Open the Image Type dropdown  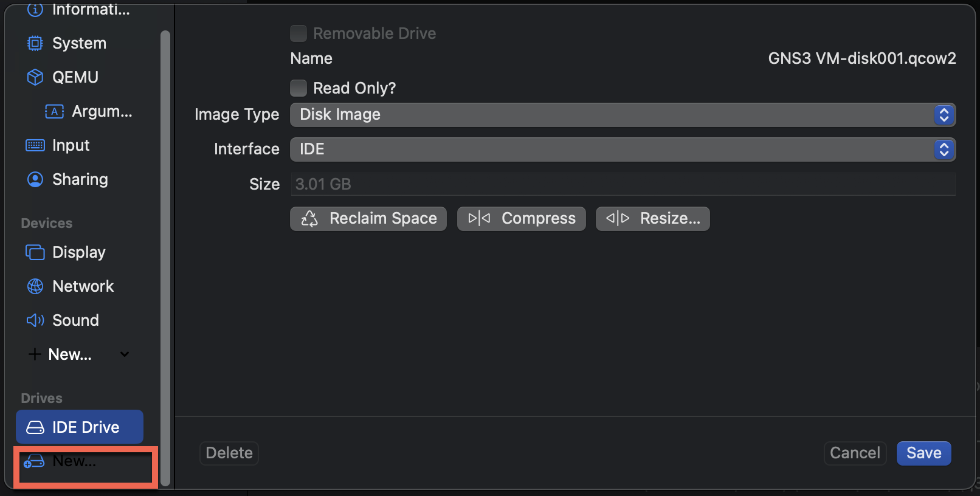tap(623, 115)
